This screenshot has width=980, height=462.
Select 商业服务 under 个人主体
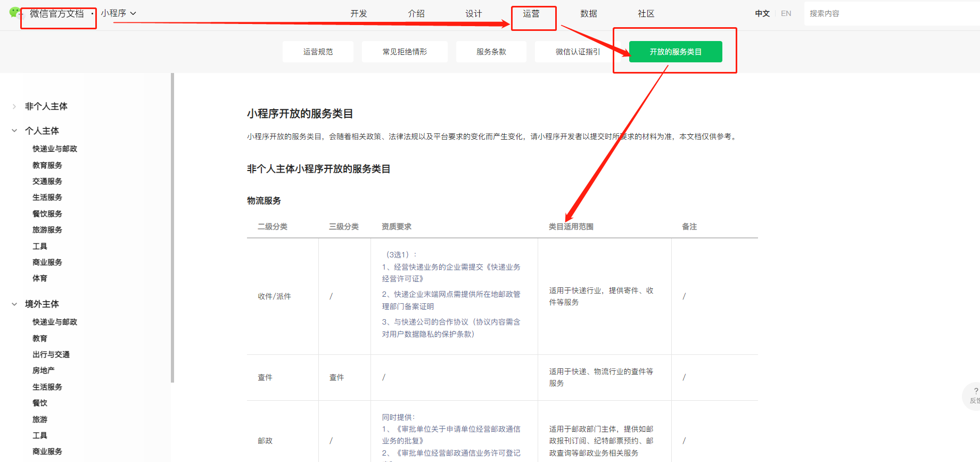pyautogui.click(x=47, y=262)
